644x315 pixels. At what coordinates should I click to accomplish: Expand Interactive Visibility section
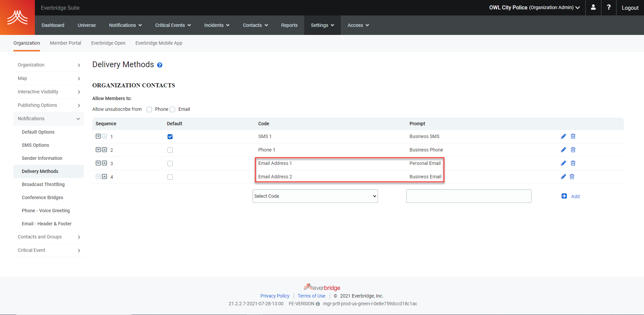coord(49,92)
